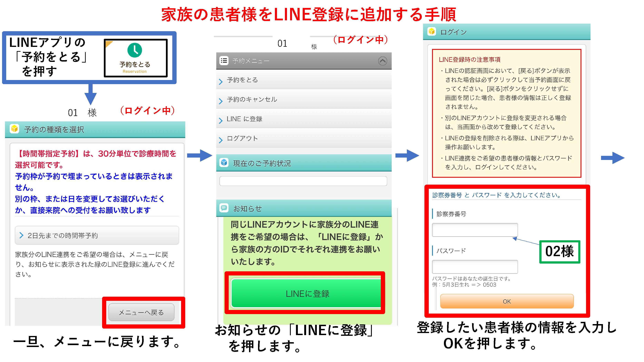Select 2日先までの時間帯予約 option

(x=97, y=235)
